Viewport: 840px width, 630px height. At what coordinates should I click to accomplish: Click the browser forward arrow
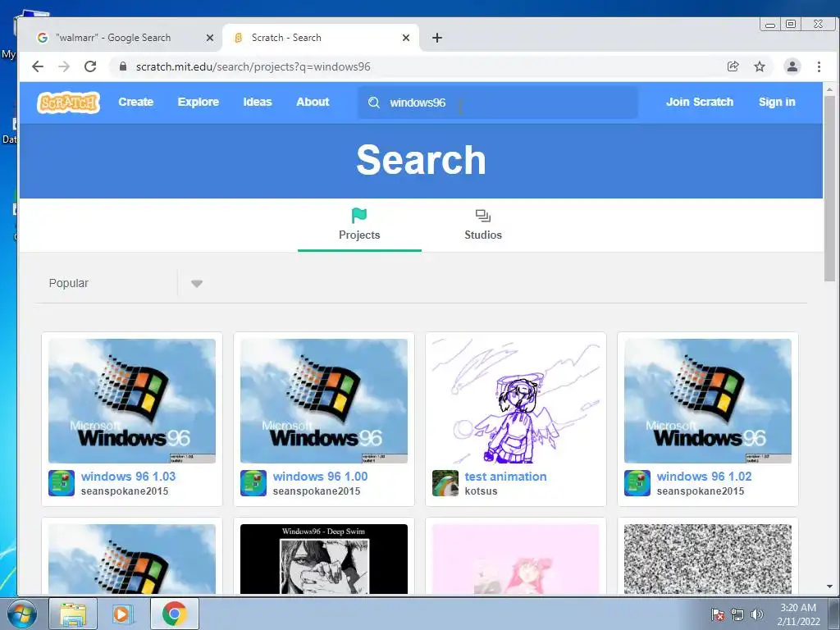[64, 66]
